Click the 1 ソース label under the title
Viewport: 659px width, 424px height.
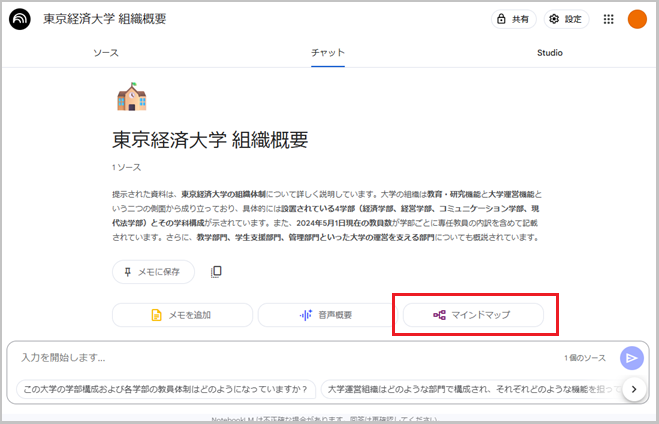[127, 167]
